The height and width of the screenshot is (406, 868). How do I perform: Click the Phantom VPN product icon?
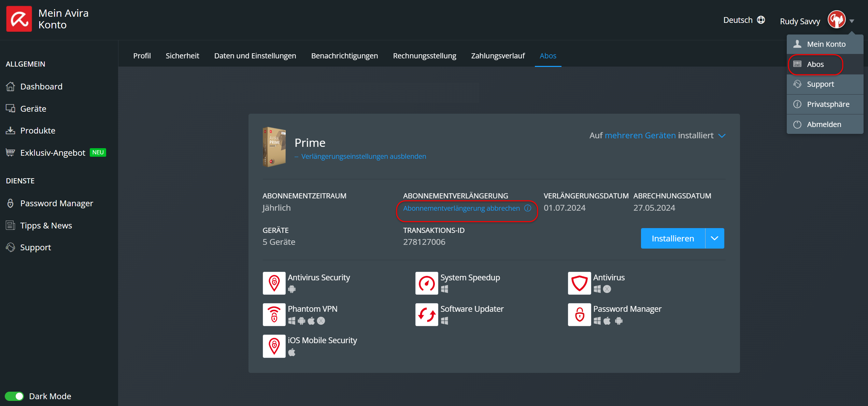pyautogui.click(x=274, y=314)
